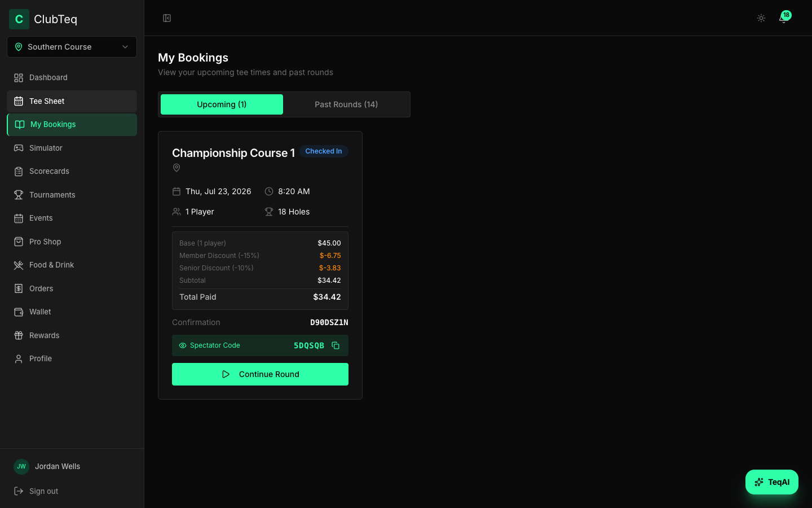Click the ClubTeq logo icon
Viewport: 812px width, 508px height.
[19, 19]
